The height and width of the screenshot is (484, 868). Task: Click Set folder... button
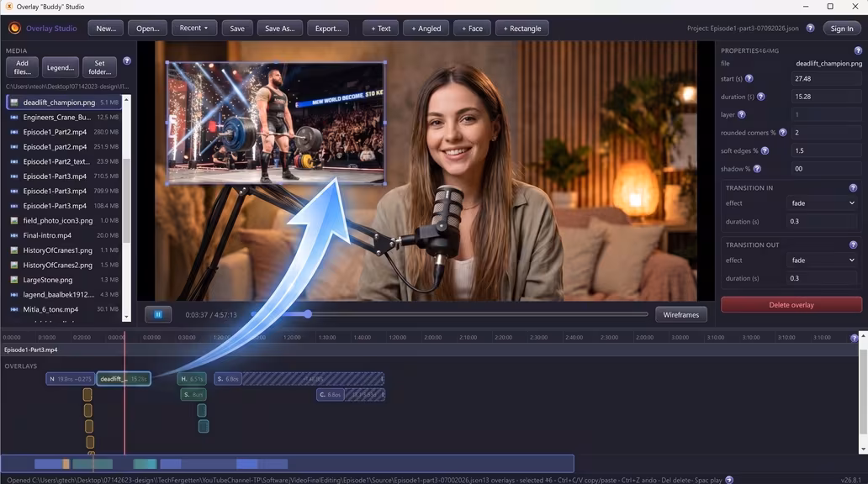pyautogui.click(x=99, y=67)
